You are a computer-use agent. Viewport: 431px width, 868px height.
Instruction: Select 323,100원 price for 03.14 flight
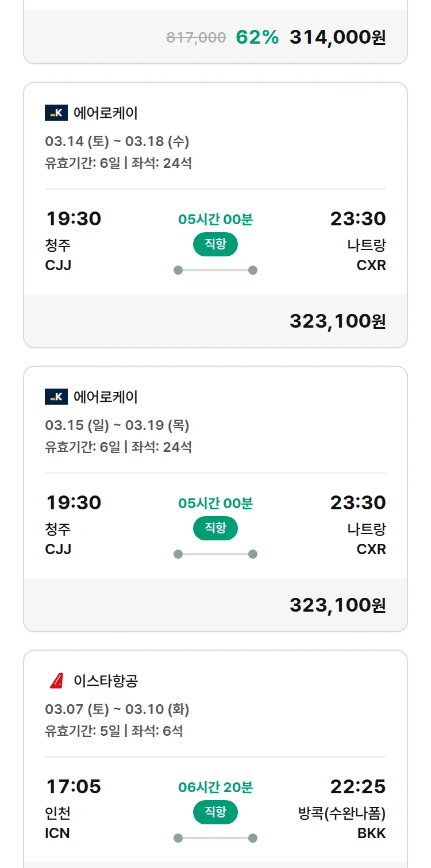(x=337, y=321)
